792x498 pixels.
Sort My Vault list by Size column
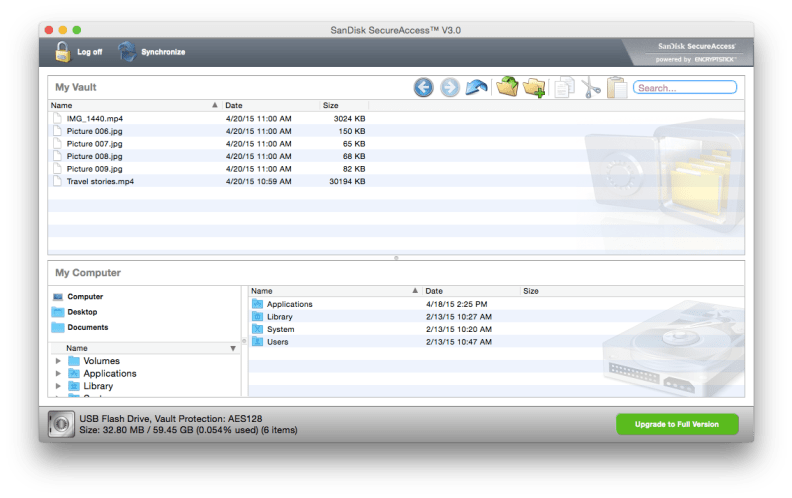coord(344,106)
